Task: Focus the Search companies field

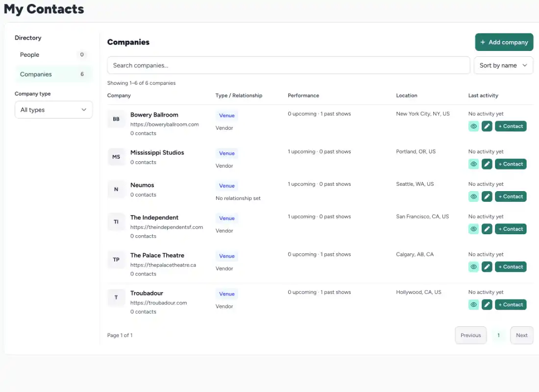Action: [289, 65]
